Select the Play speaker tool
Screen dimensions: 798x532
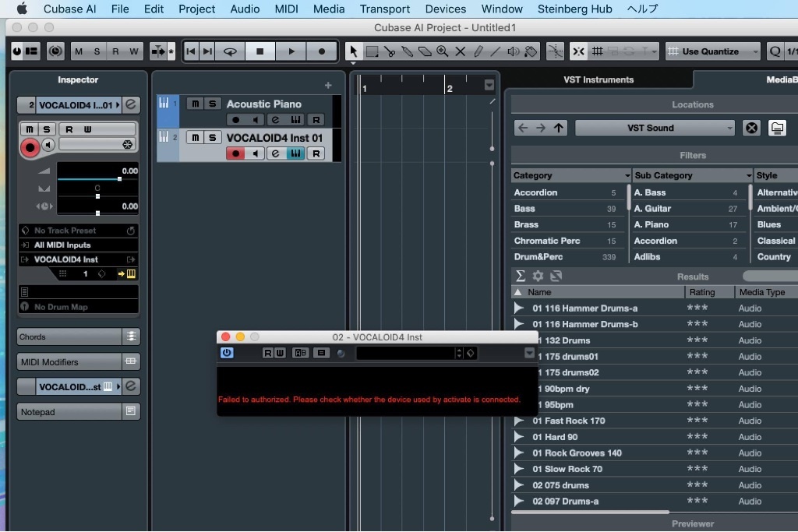tap(513, 51)
